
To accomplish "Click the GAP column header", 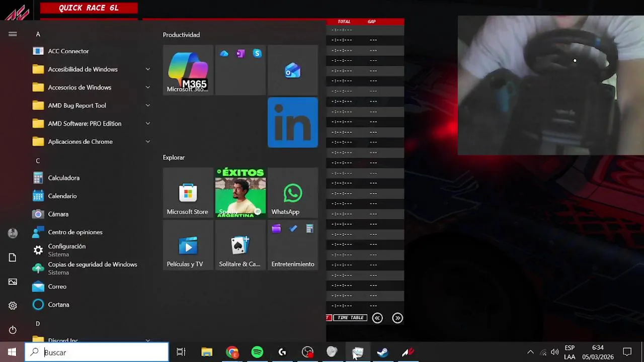I will tap(372, 22).
